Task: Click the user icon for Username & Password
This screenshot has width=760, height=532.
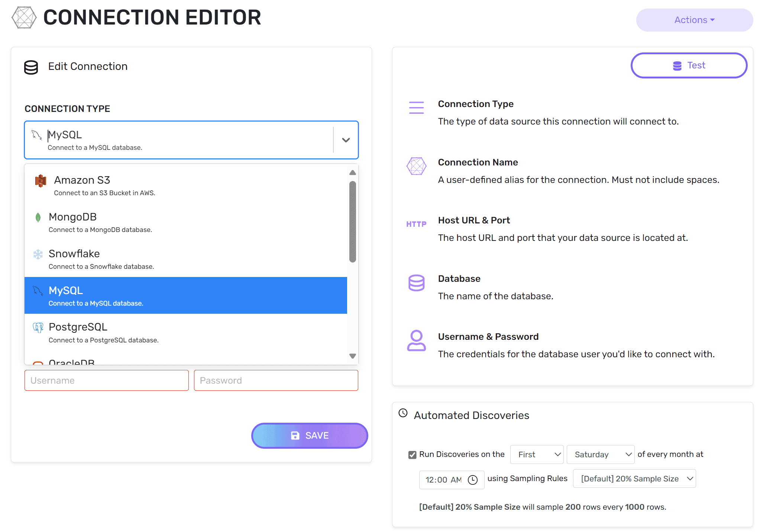Action: point(416,341)
